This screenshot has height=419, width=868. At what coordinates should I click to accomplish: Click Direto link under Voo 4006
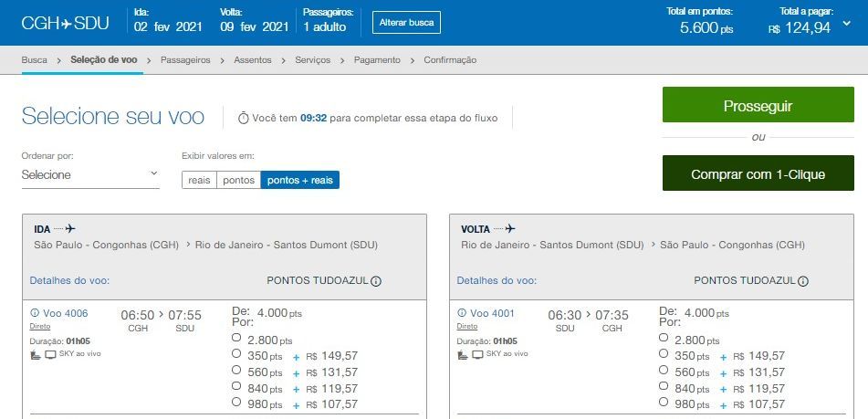point(40,327)
